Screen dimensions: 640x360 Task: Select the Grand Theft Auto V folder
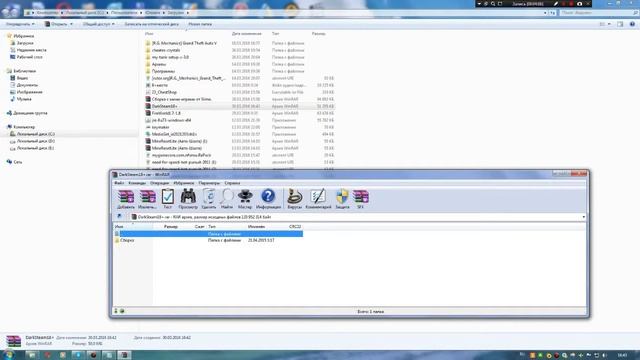[184, 43]
